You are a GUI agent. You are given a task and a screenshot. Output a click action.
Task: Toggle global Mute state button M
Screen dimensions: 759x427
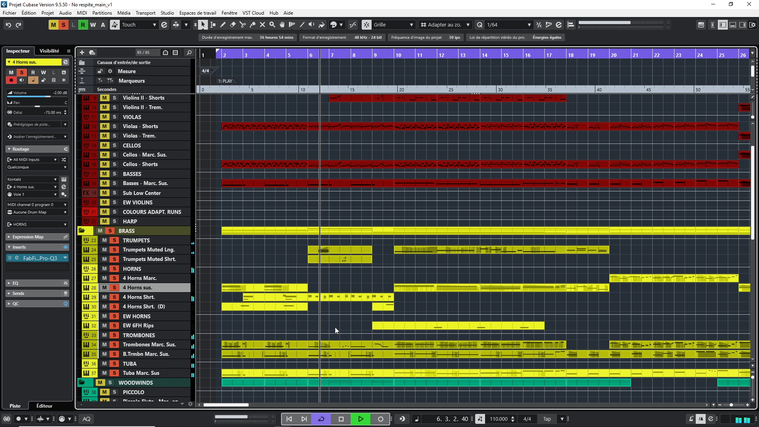coord(53,25)
